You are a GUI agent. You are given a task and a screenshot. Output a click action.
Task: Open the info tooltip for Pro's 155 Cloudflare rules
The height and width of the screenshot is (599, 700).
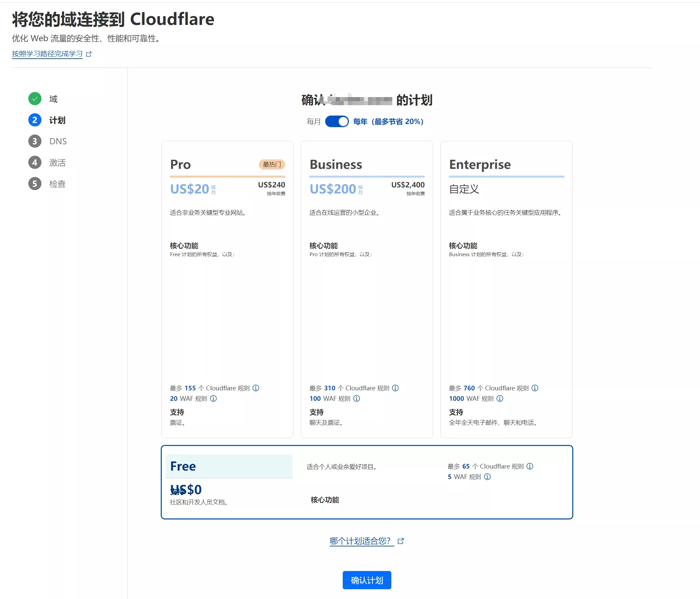coord(256,388)
